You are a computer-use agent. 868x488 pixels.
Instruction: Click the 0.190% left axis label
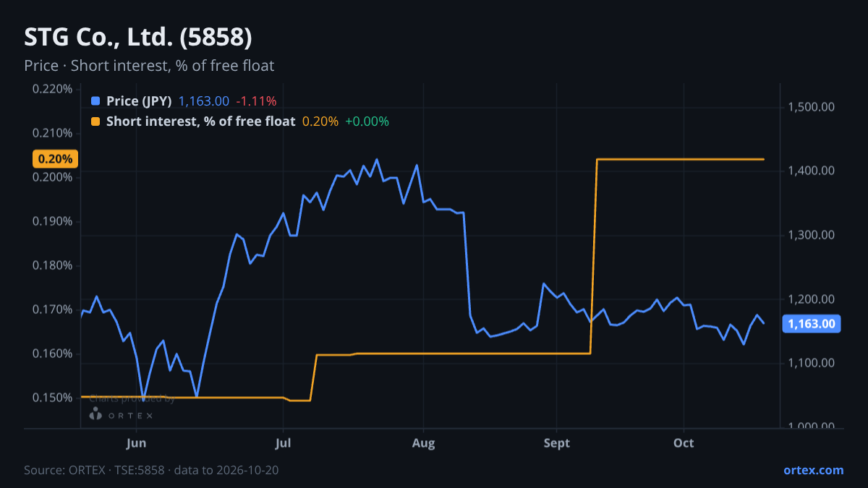tap(53, 221)
